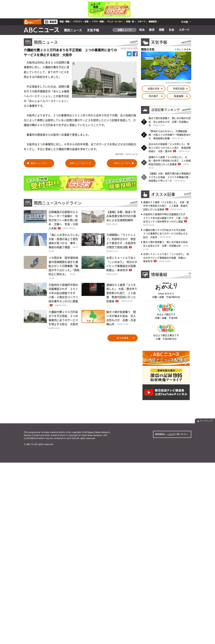The width and height of the screenshot is (215, 644).
Task: Open pickup article 大阪府内で居場所不明の児童
Action: pyautogui.click(x=165, y=218)
